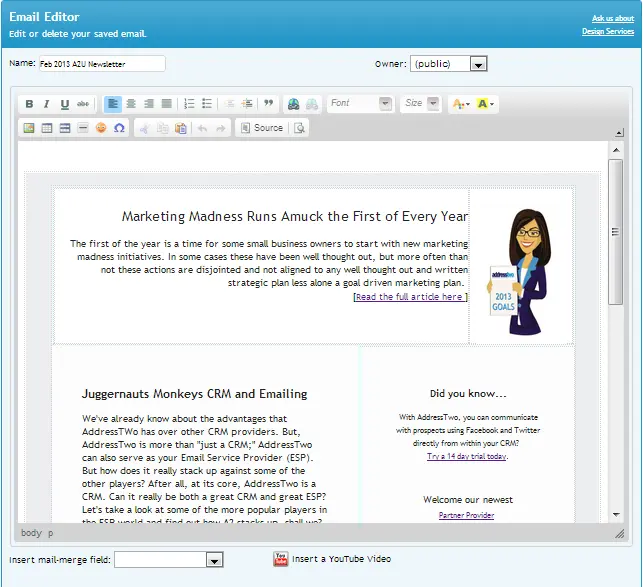
Task: Open the Design Services link
Action: click(x=607, y=32)
